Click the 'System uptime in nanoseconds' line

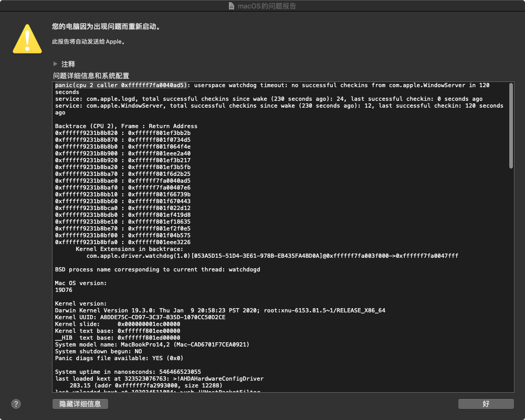128,372
